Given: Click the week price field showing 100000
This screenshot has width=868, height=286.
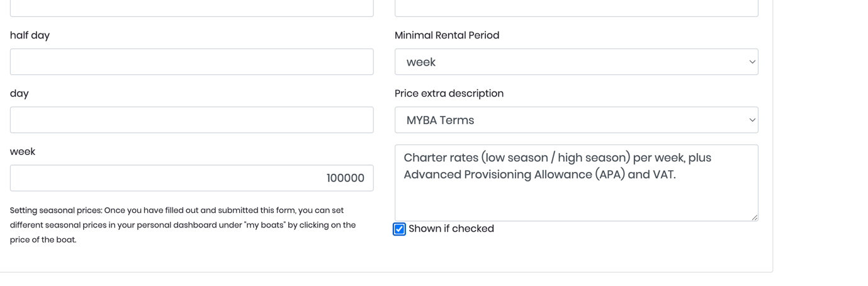Looking at the screenshot, I should (x=191, y=178).
